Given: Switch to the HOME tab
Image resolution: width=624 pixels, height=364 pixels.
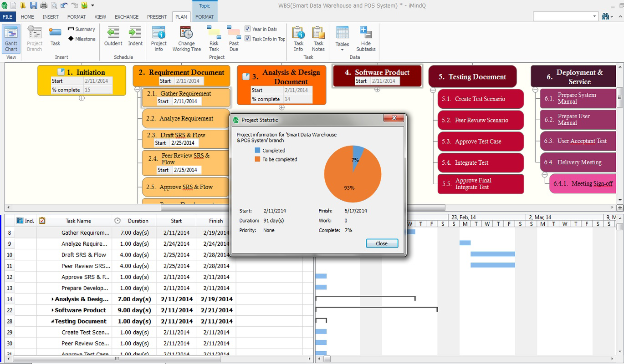Looking at the screenshot, I should pos(27,17).
